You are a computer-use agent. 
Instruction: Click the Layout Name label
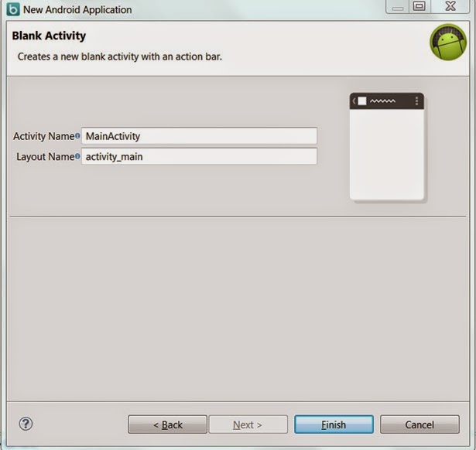click(45, 157)
